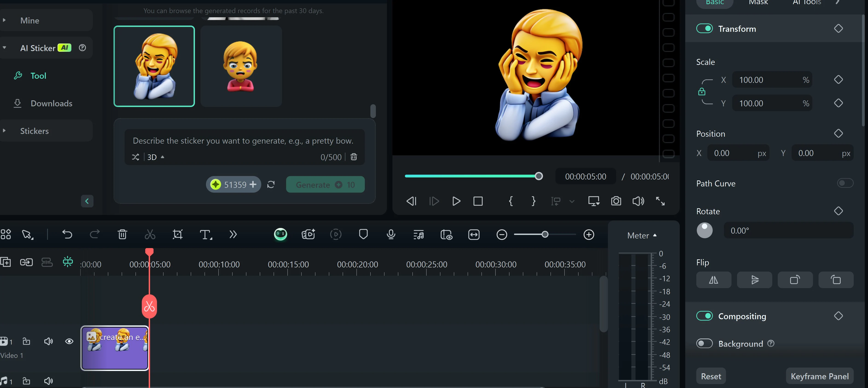This screenshot has width=868, height=388.
Task: Collapse the AI Sticker category
Action: click(x=4, y=48)
